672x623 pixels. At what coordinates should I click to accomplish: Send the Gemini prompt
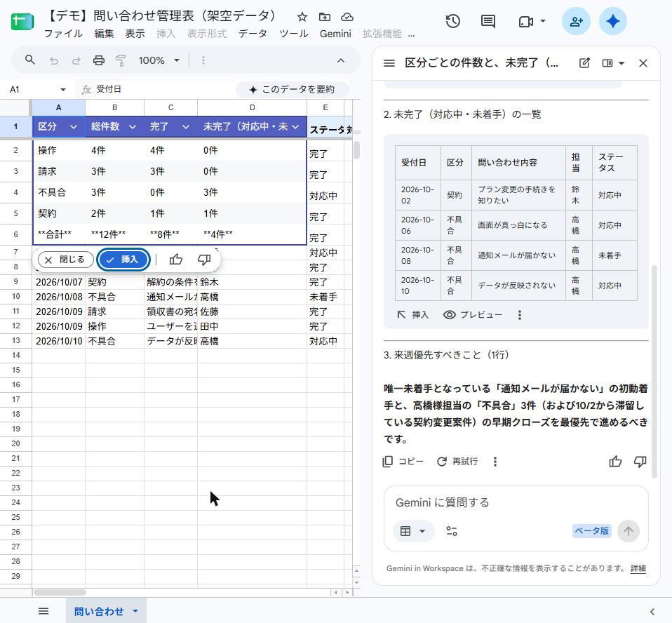629,531
